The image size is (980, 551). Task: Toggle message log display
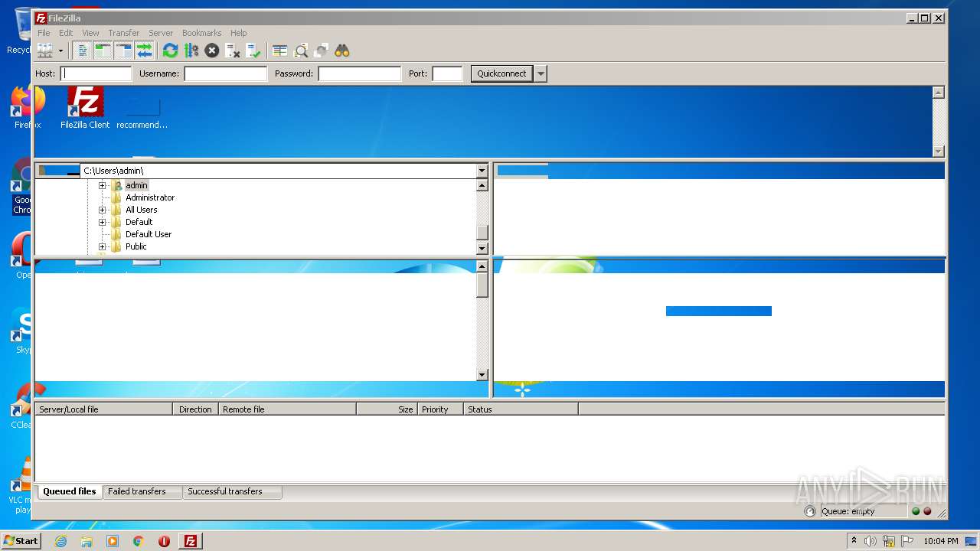coord(82,51)
